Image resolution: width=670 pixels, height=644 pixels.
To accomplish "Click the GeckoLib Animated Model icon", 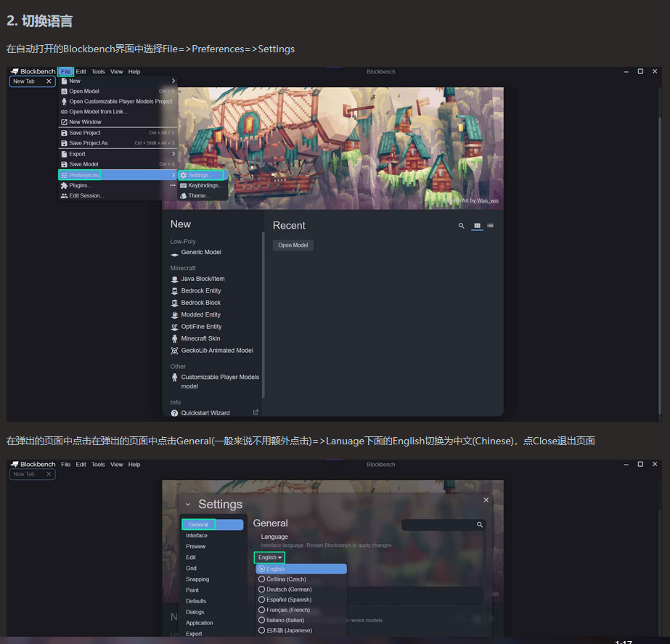I will pos(174,351).
